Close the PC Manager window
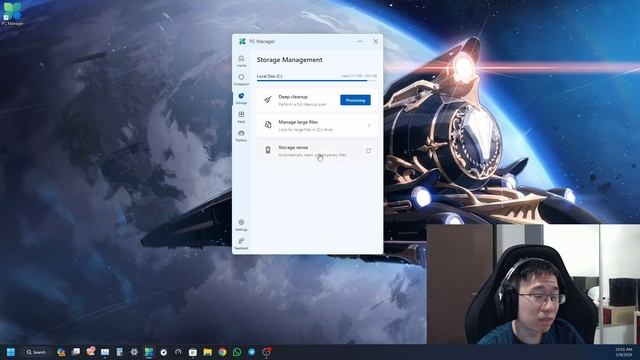This screenshot has width=640, height=360. [376, 41]
